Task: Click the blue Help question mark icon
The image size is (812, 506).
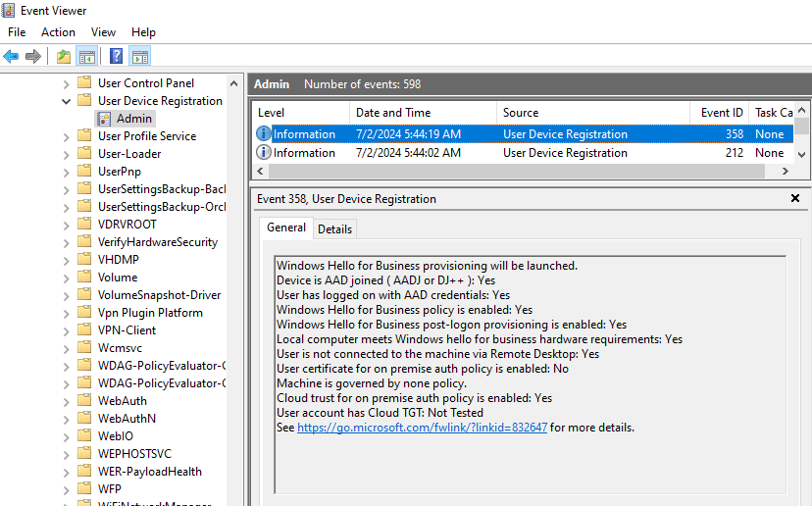Action: click(x=117, y=56)
